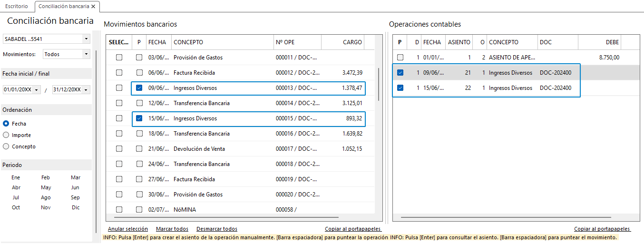Tick P checkbox for NóMINA 02/07 row
Image resolution: width=644 pixels, height=244 pixels.
coord(139,210)
